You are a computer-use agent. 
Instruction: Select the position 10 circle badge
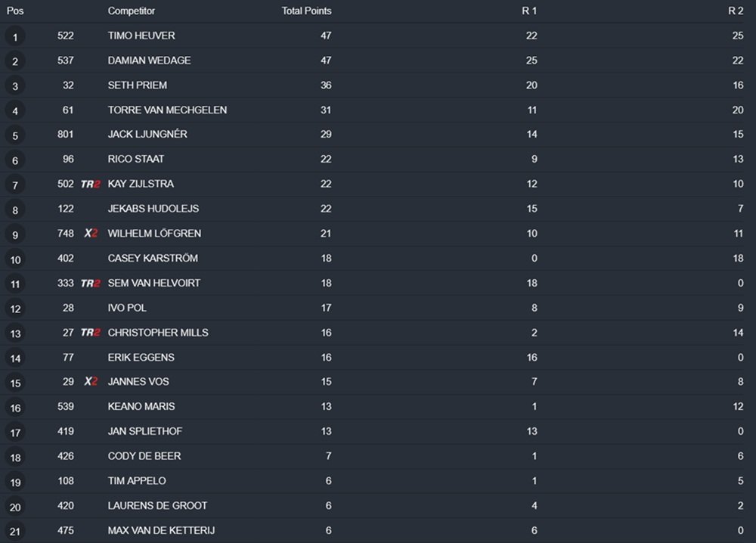click(x=15, y=259)
